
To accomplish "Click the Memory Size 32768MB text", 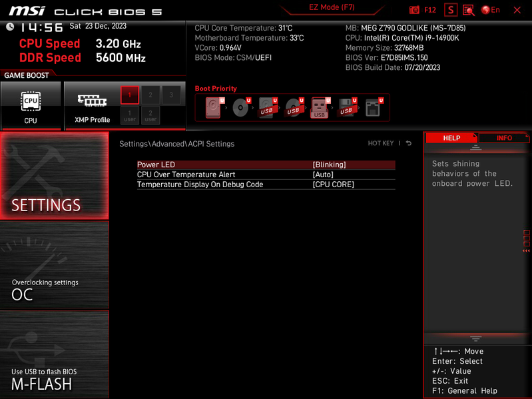I will click(x=384, y=48).
